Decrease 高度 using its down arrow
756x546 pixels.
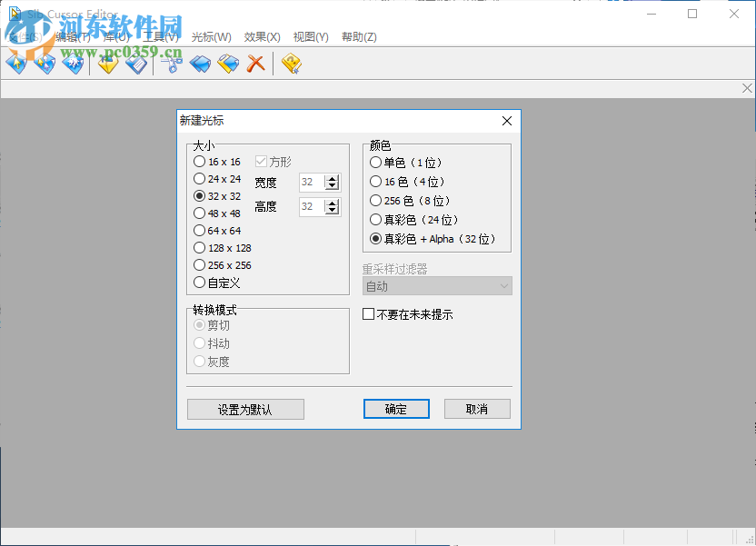(333, 210)
